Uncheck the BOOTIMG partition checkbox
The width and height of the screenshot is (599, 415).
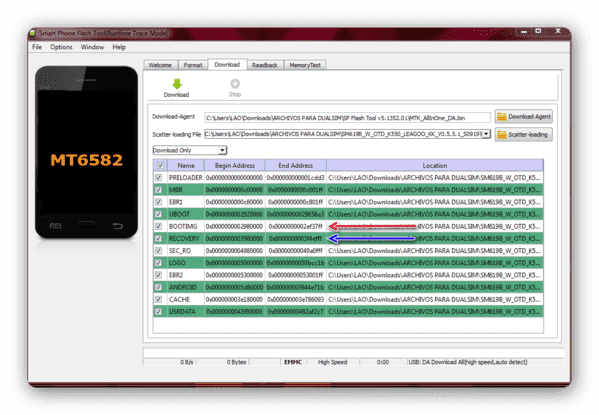point(159,226)
